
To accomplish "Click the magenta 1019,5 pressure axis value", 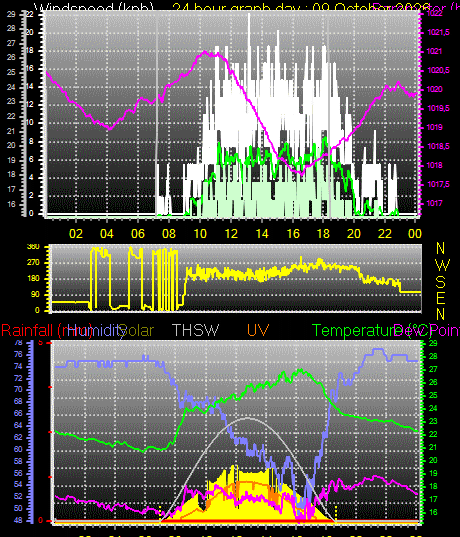I will coord(438,109).
